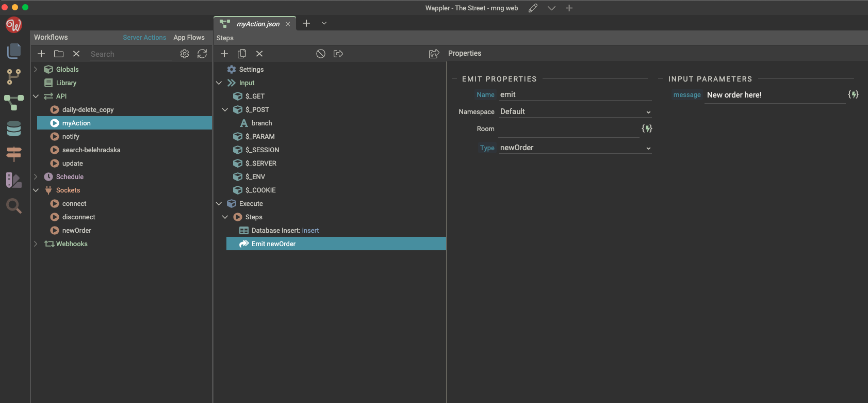Viewport: 868px width, 403px height.
Task: Open the Namespace dropdown
Action: pyautogui.click(x=575, y=111)
